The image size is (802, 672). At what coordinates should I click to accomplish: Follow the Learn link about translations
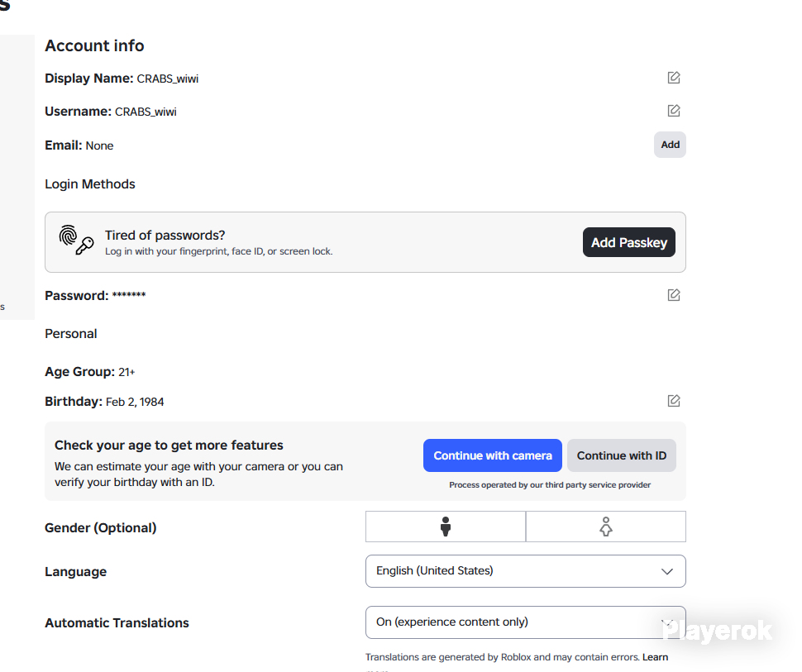[655, 657]
